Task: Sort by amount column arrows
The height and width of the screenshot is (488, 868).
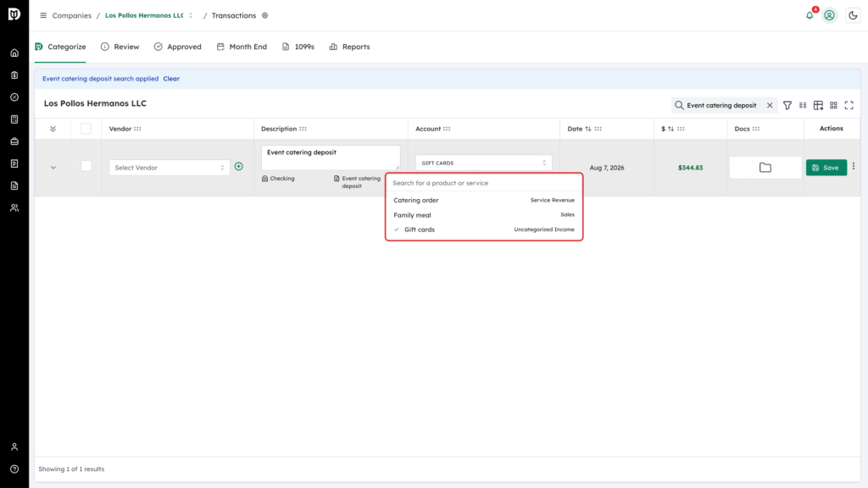Action: 671,129
